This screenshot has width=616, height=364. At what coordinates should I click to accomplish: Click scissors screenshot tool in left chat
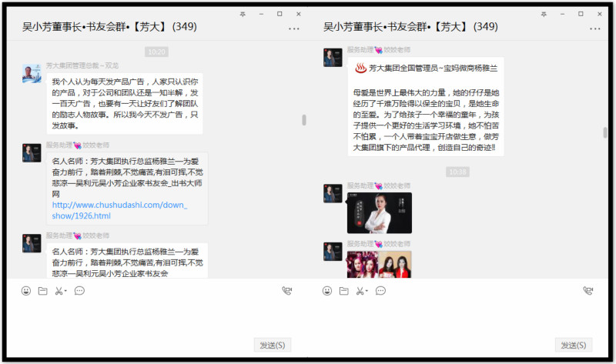point(58,291)
